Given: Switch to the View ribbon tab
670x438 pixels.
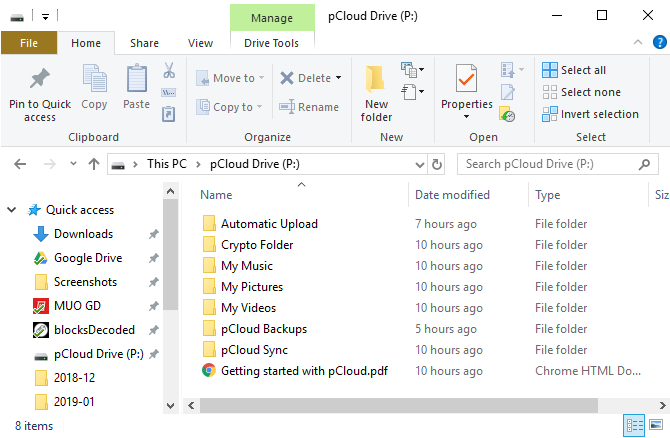Looking at the screenshot, I should pos(200,43).
